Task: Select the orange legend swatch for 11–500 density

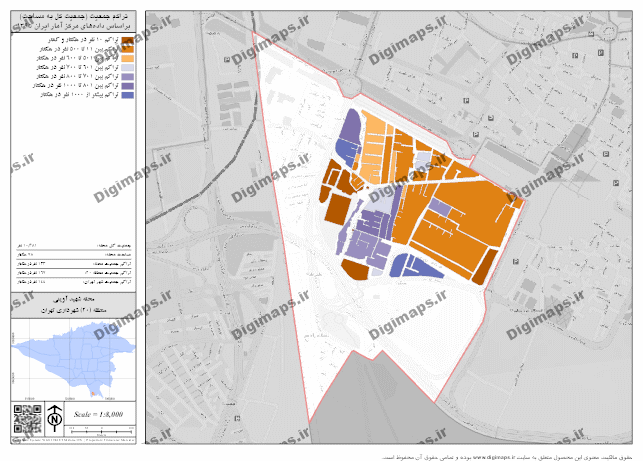Action: pos(128,49)
